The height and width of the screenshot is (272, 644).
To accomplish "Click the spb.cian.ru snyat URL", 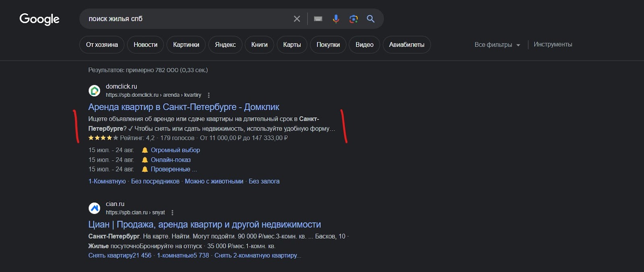I will [x=135, y=213].
